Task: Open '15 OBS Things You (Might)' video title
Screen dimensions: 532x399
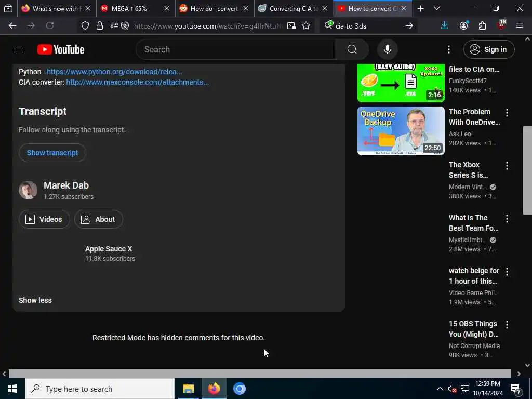Action: point(474,329)
